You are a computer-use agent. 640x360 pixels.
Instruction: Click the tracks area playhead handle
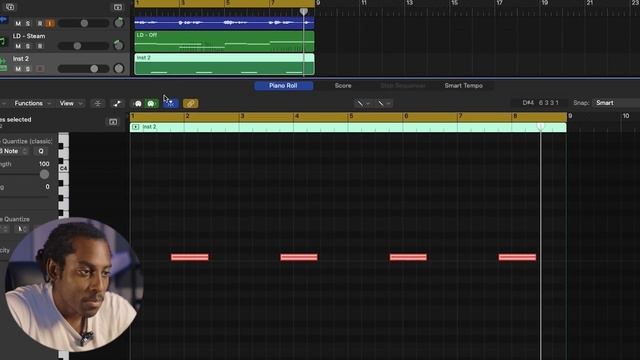[x=304, y=11]
